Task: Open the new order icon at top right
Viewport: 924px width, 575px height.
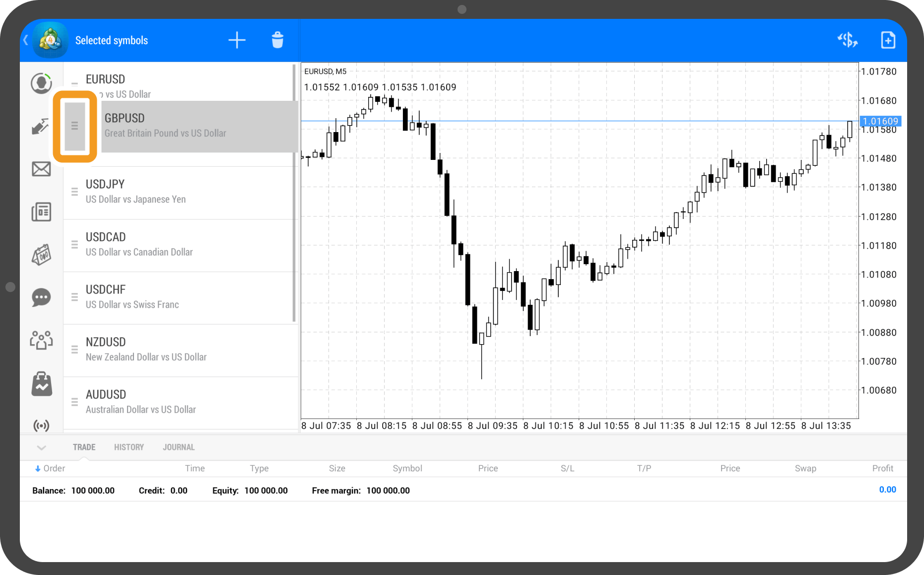Action: (x=887, y=40)
